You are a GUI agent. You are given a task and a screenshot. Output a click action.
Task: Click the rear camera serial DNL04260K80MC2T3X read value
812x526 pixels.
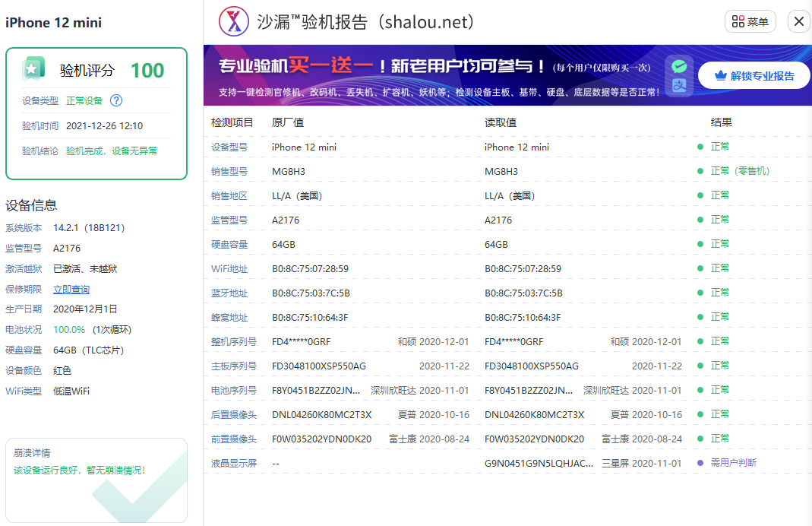pyautogui.click(x=535, y=415)
